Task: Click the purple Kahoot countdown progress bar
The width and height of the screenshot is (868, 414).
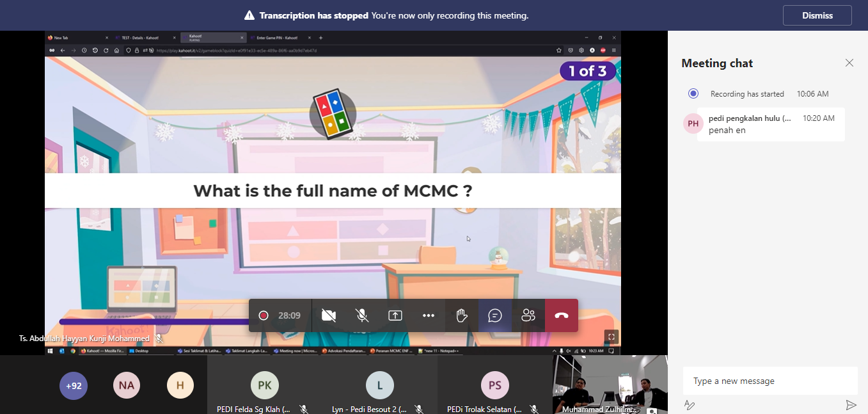Action: (154, 322)
